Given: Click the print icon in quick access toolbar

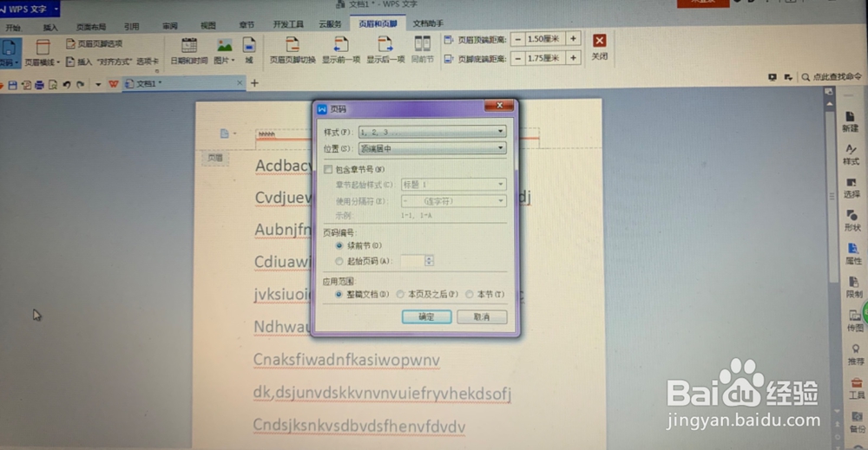Looking at the screenshot, I should pyautogui.click(x=39, y=85).
